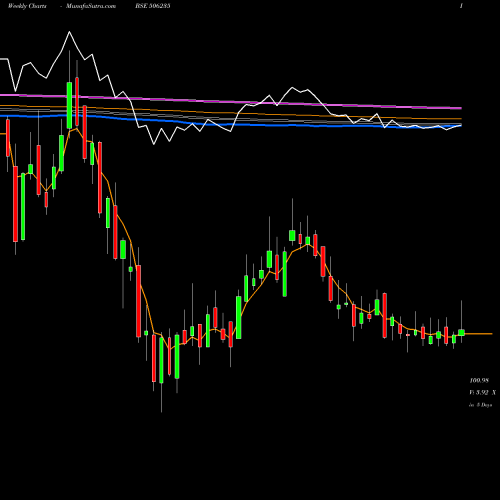The width and height of the screenshot is (500, 500).
Task: Click the 'BSE 506235' symbol label
Action: pos(153,6)
